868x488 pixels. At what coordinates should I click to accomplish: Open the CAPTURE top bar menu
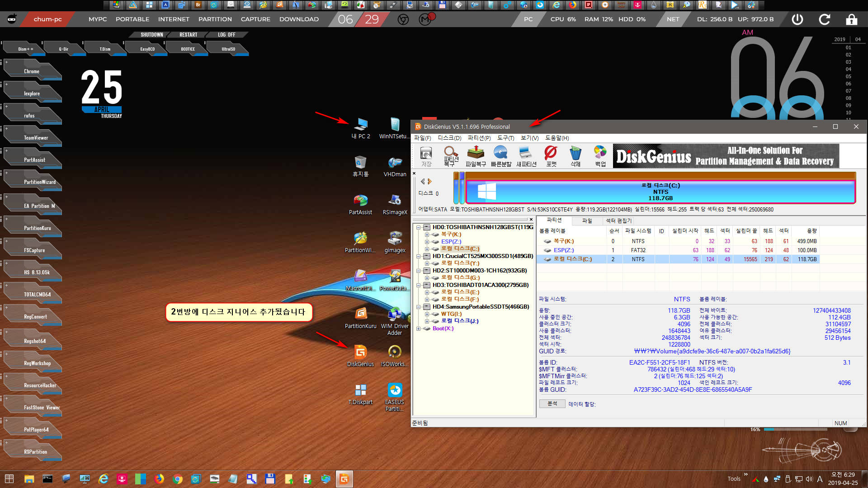255,19
